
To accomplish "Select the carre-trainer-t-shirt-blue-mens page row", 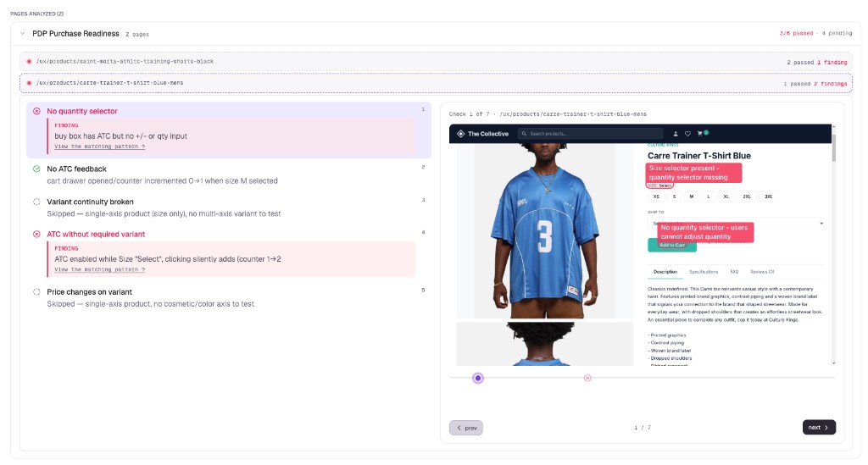I will 436,83.
